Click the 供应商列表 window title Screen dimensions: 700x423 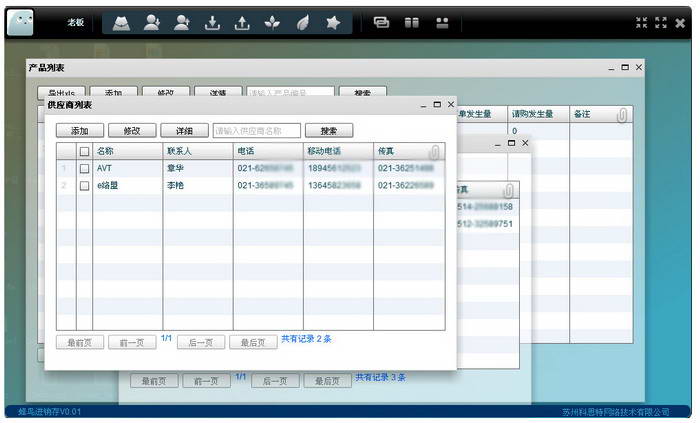point(70,105)
